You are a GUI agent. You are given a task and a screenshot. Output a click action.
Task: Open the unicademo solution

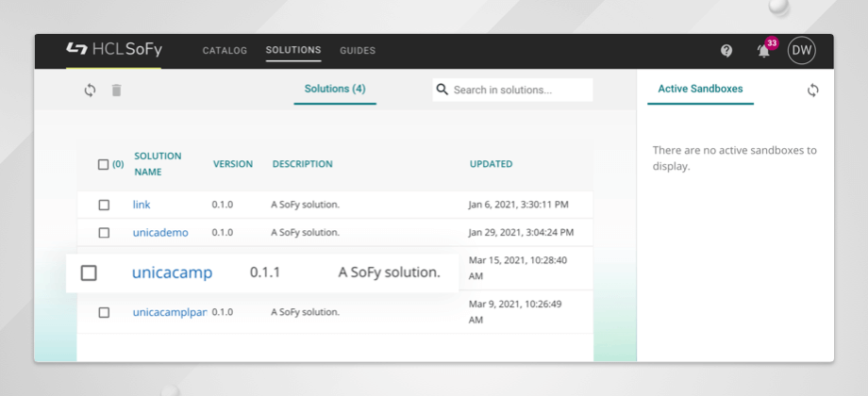[160, 233]
